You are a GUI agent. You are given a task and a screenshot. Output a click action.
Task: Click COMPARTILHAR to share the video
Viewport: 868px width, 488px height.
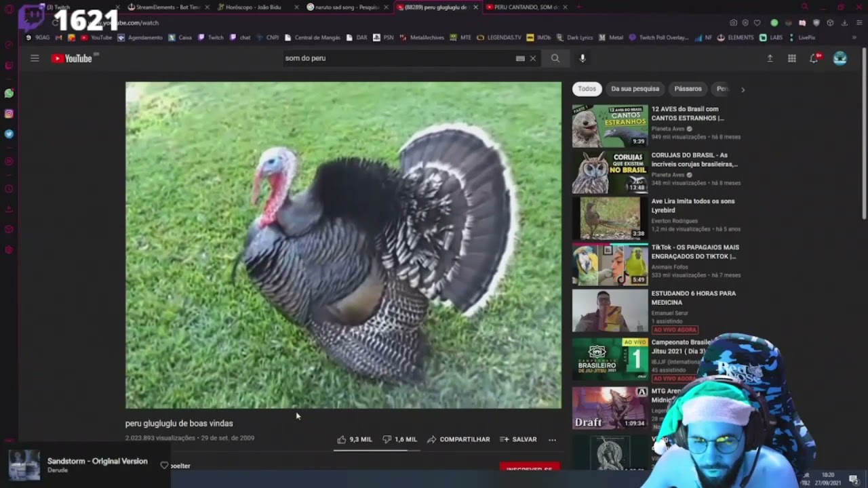[458, 439]
